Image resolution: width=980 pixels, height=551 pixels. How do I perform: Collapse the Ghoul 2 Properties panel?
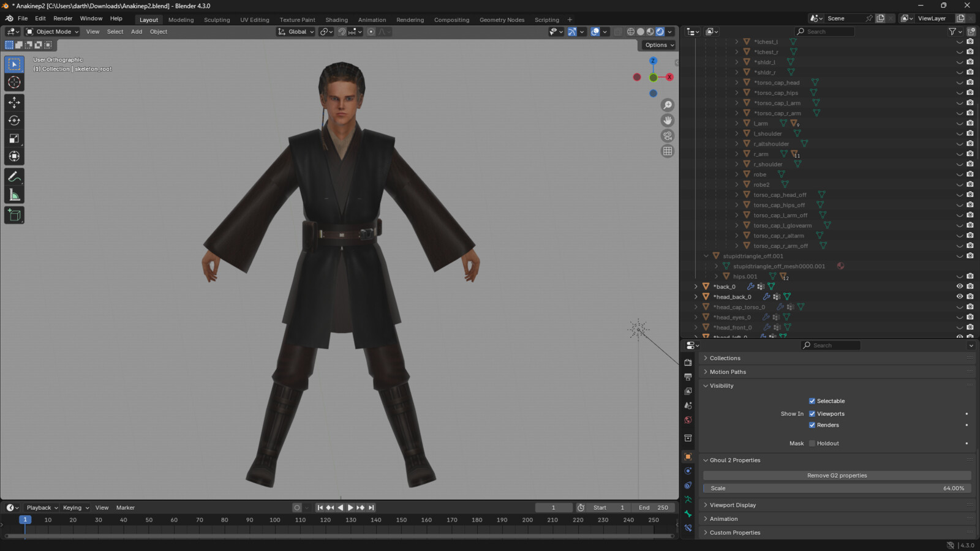(735, 460)
